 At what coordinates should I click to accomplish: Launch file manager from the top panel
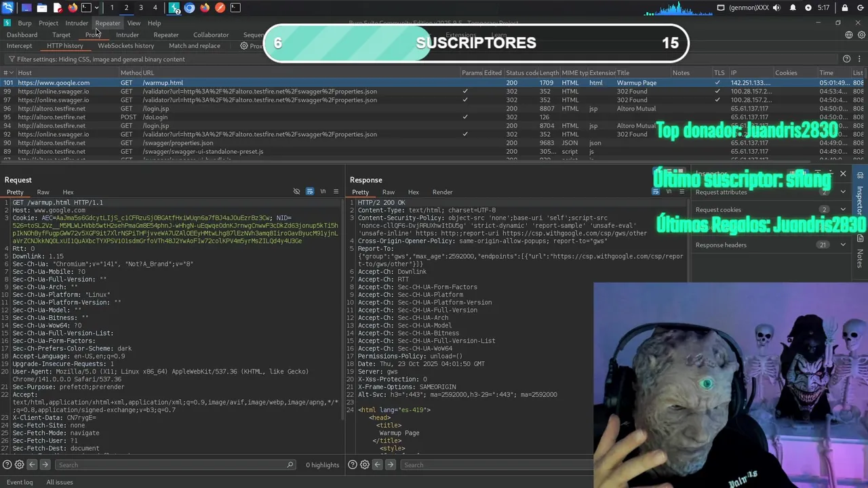[x=41, y=7]
